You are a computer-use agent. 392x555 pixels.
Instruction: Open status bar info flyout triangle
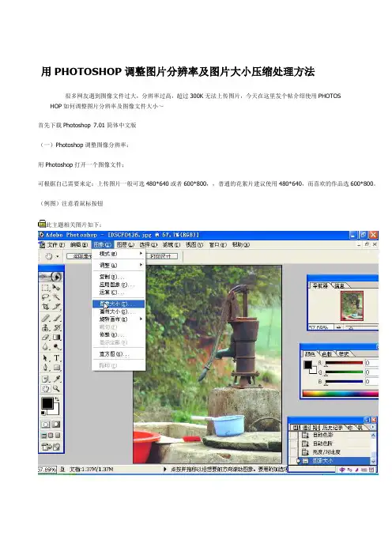pyautogui.click(x=165, y=469)
